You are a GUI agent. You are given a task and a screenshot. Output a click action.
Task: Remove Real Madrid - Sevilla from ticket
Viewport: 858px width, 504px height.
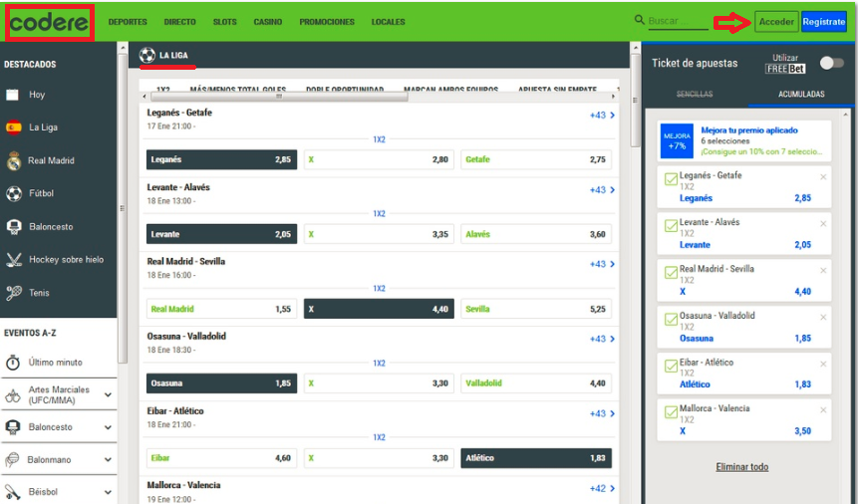coord(823,270)
